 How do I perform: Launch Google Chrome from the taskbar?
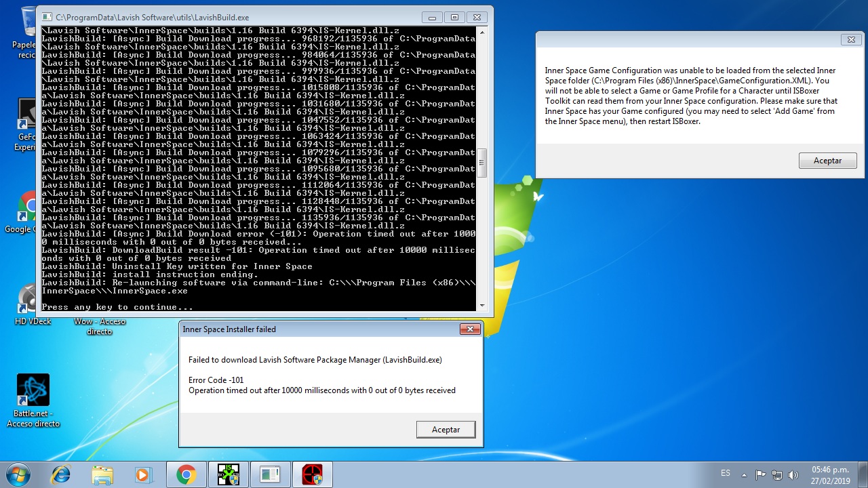pos(186,474)
